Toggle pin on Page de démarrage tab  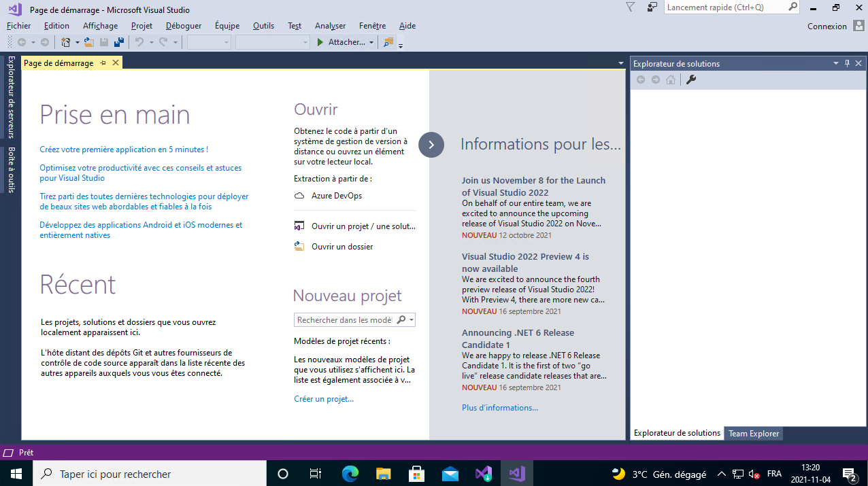[x=103, y=63]
